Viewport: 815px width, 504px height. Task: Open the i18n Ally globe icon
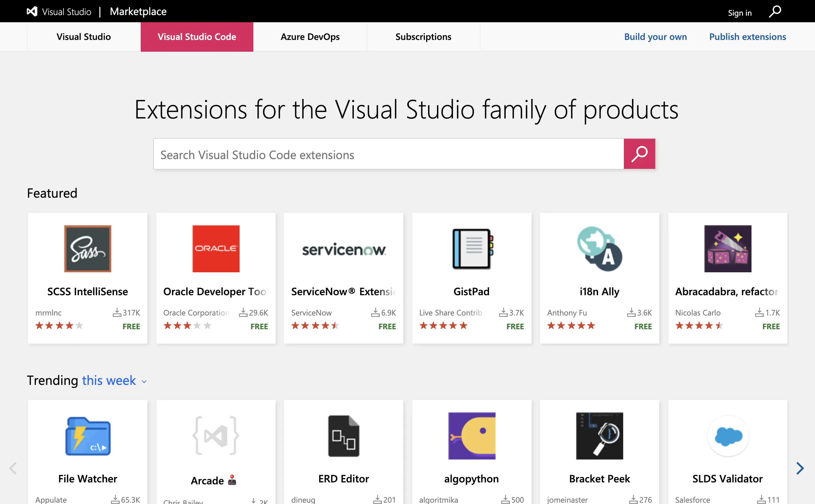point(599,249)
